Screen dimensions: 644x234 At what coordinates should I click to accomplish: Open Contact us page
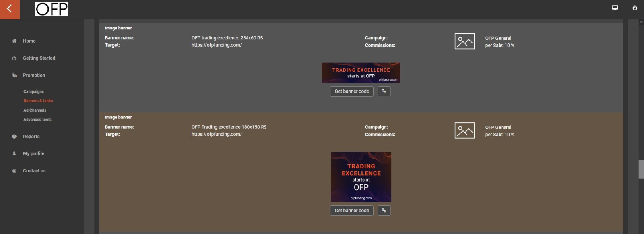click(x=34, y=171)
